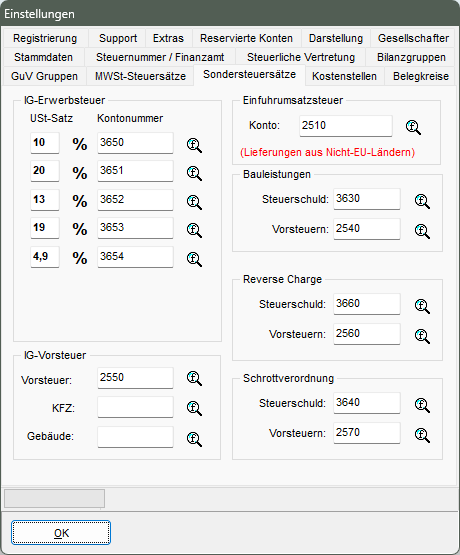Search account for Bauleistungen Steuerschuld 3630
460x555 pixels.
tap(422, 201)
